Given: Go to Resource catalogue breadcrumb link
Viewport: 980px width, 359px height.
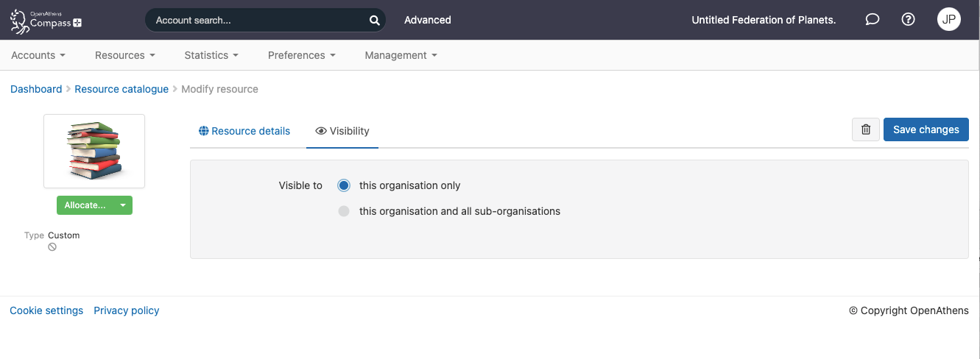Looking at the screenshot, I should click(121, 89).
